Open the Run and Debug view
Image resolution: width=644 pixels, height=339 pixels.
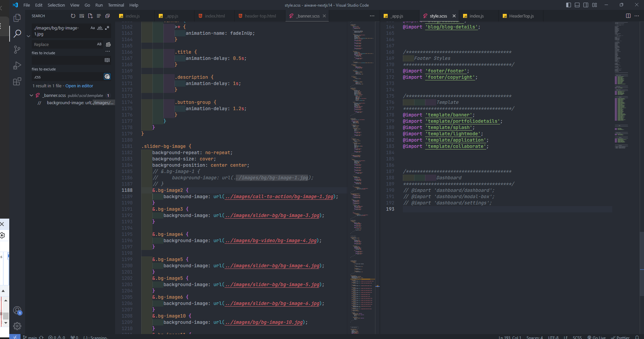click(17, 65)
